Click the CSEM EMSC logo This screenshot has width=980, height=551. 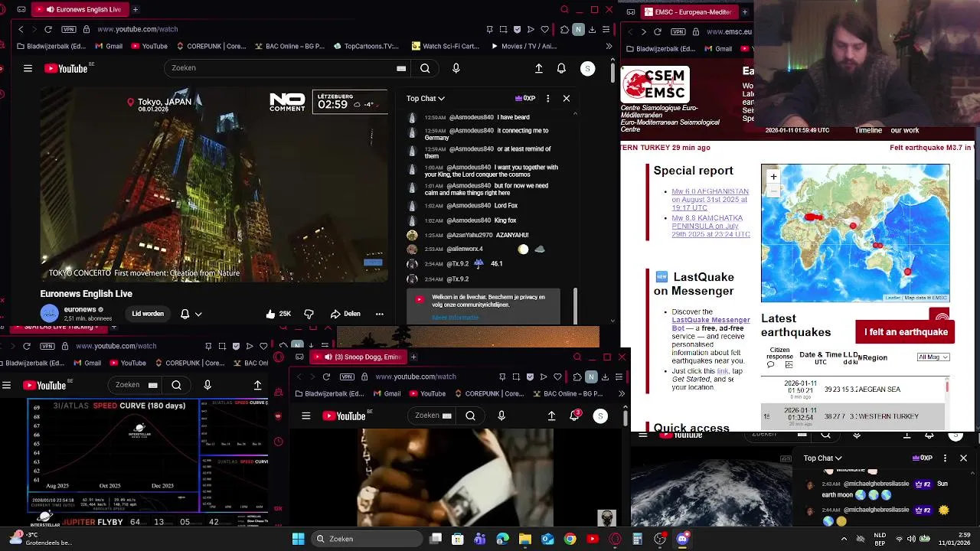point(655,84)
